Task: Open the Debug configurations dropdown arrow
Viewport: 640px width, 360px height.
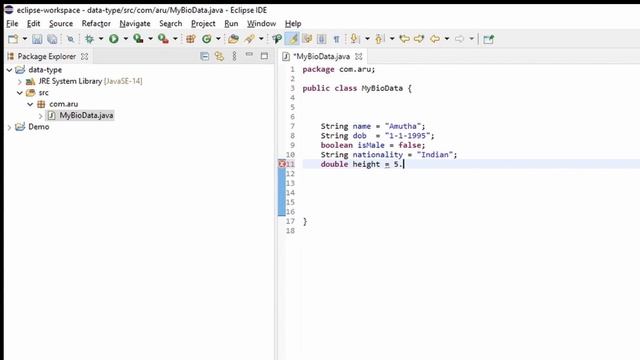Action: 101,39
